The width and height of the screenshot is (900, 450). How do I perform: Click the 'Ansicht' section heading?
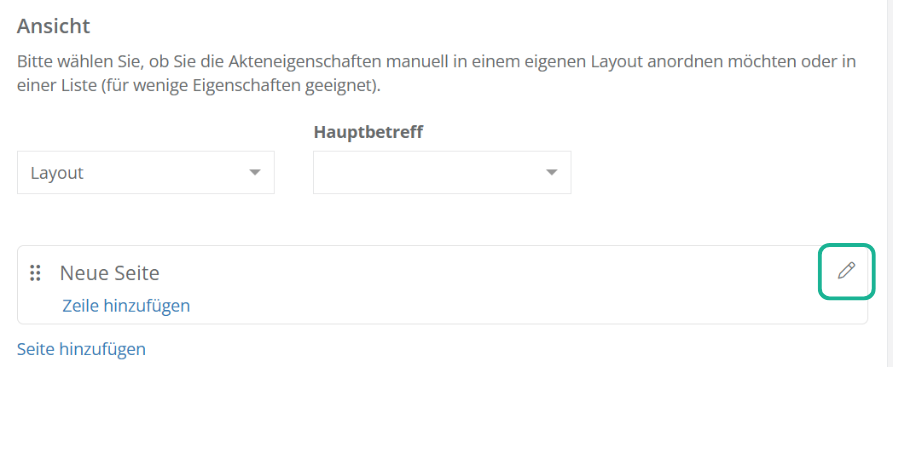click(x=53, y=26)
